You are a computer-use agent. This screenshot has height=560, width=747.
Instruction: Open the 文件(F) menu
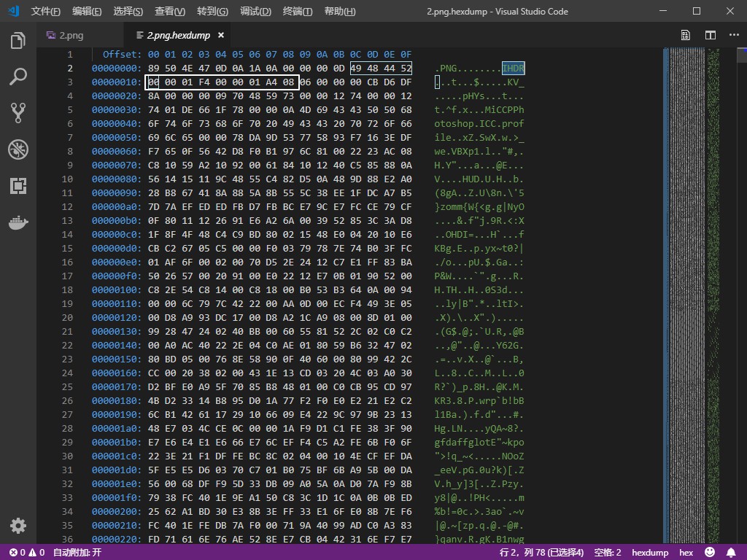point(46,11)
